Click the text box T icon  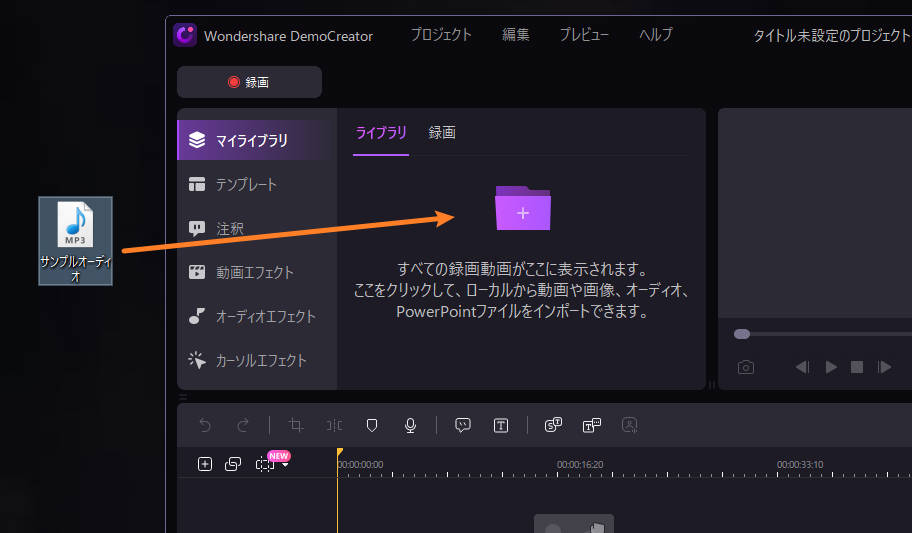[501, 426]
